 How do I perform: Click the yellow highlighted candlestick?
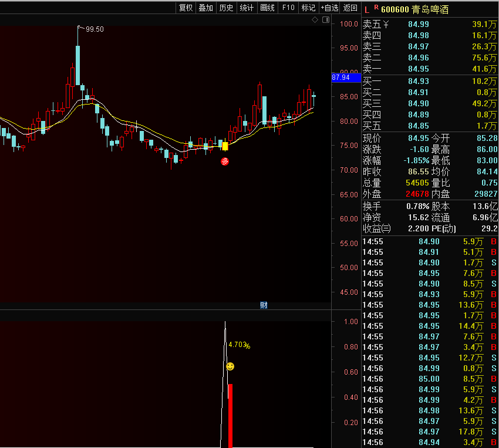[x=225, y=146]
